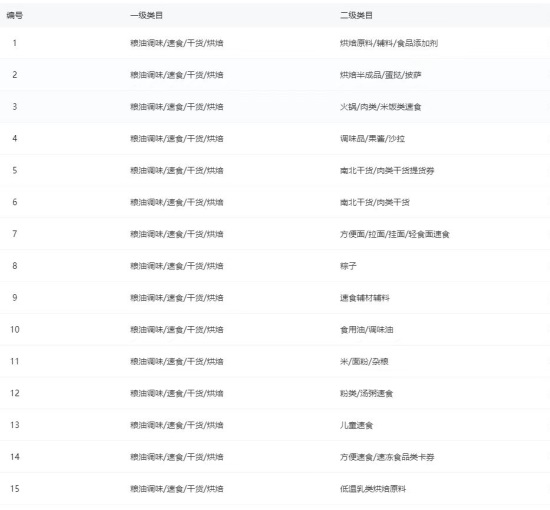Click 方便速食/速冻食品类卡券 in row 14
Viewport: 550px width, 510px height.
click(387, 457)
